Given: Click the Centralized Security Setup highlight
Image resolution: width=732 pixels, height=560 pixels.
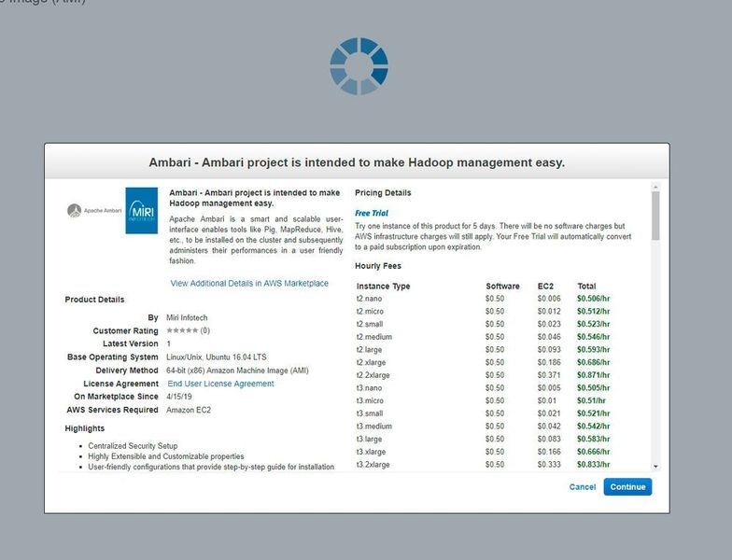Looking at the screenshot, I should point(133,446).
